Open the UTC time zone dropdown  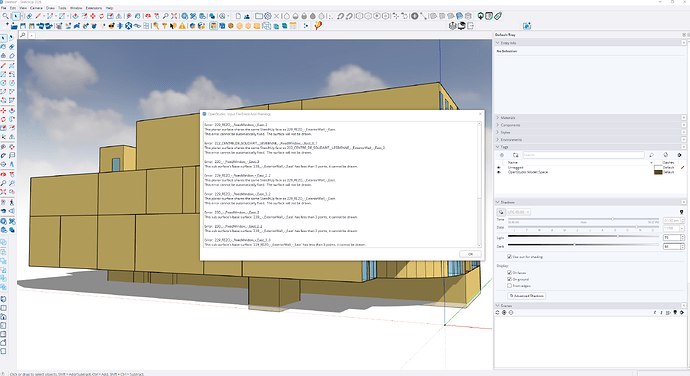[518, 212]
